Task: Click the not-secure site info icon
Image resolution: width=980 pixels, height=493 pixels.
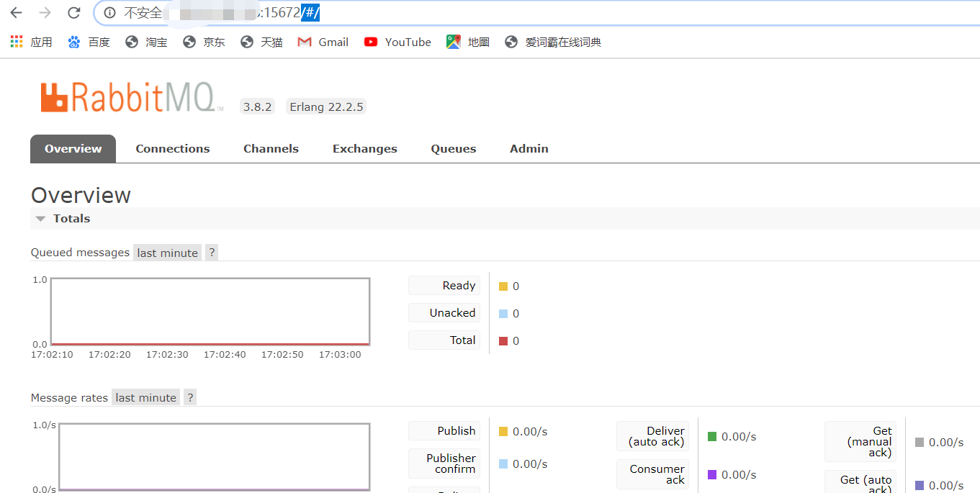Action: (x=109, y=13)
